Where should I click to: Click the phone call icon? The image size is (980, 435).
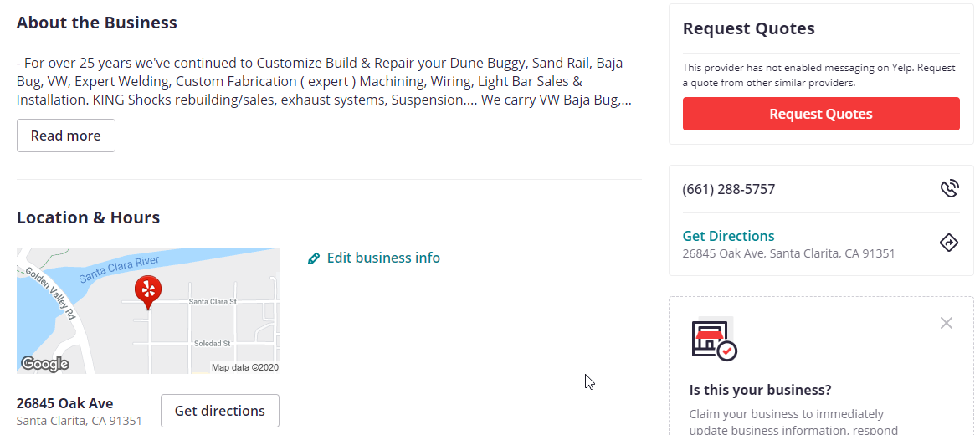949,189
